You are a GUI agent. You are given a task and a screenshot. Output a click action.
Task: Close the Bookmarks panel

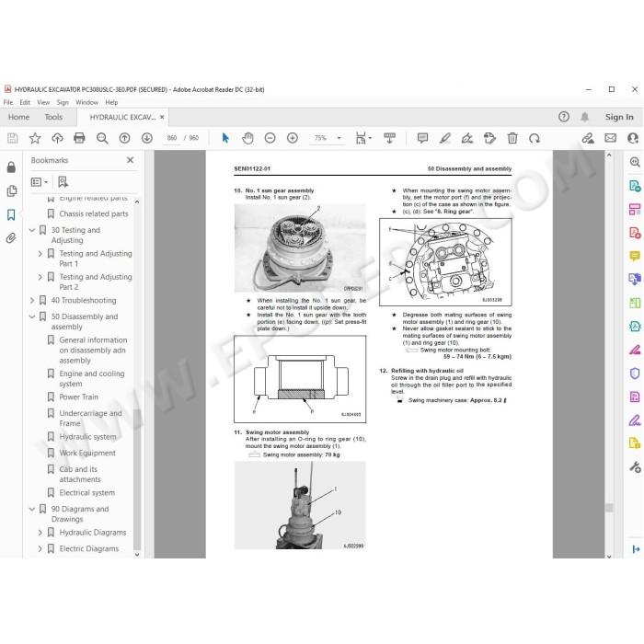[x=131, y=160]
